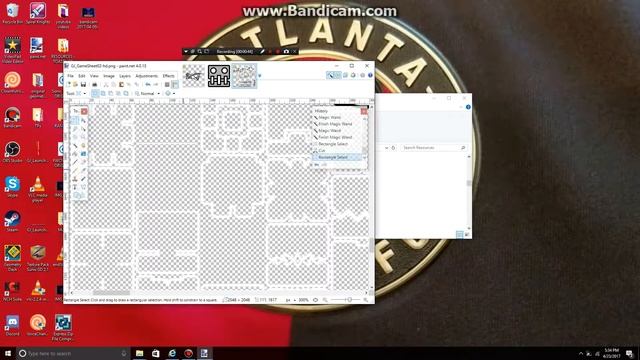
Task: Toggle the Layers window button at top right
Action: [345, 75]
